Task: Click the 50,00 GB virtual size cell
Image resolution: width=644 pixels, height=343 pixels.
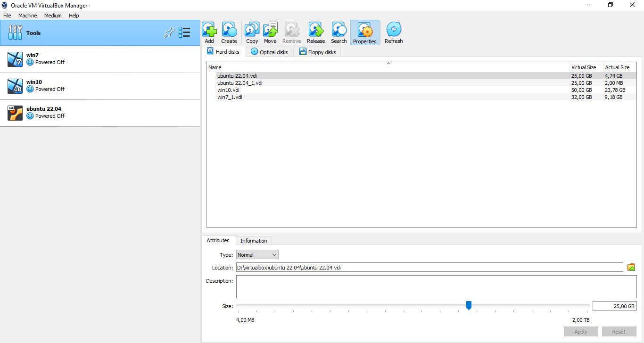Action: point(581,90)
